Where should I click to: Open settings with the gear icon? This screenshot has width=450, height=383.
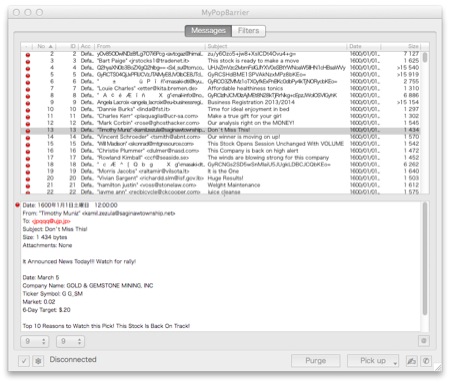pos(38,361)
